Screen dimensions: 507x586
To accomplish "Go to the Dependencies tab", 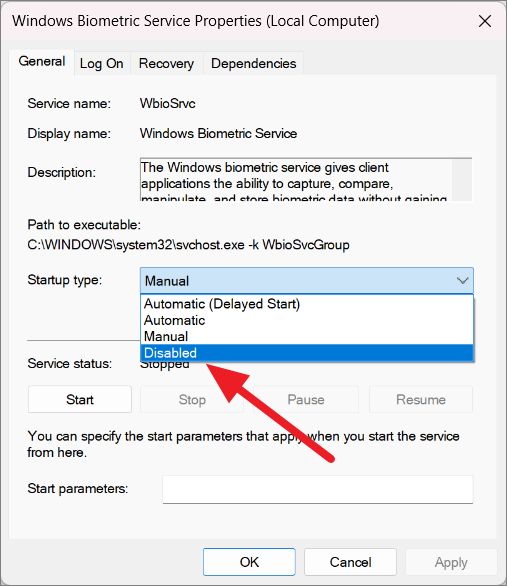I will click(253, 64).
